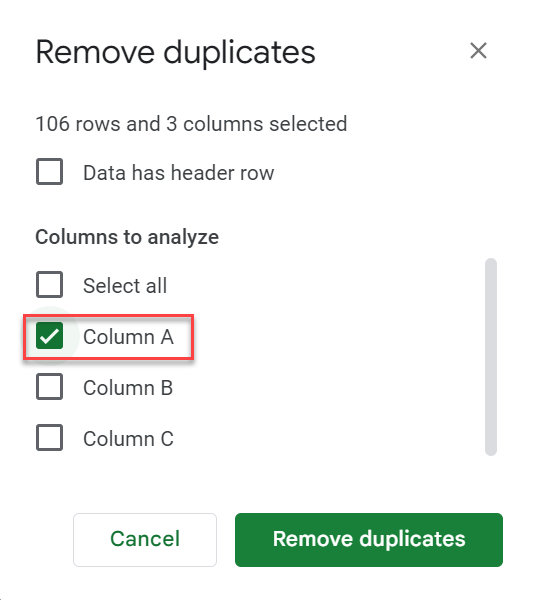The image size is (536, 600).
Task: Click the 'Columns to analyze' heading
Action: click(127, 237)
